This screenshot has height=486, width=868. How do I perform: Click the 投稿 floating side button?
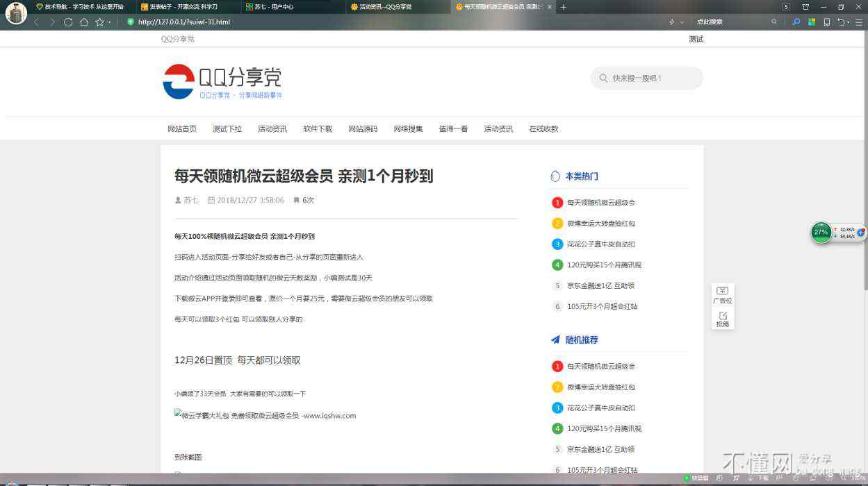click(x=723, y=319)
